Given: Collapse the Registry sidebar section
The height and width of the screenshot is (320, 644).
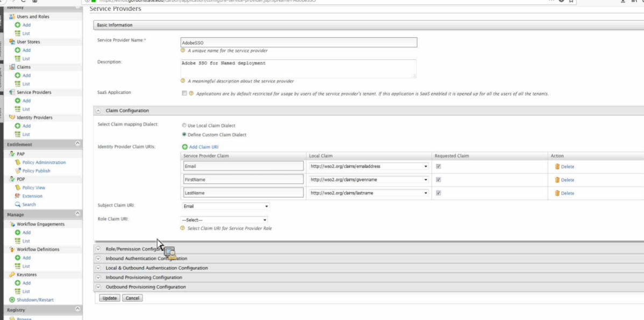Looking at the screenshot, I should point(77,309).
